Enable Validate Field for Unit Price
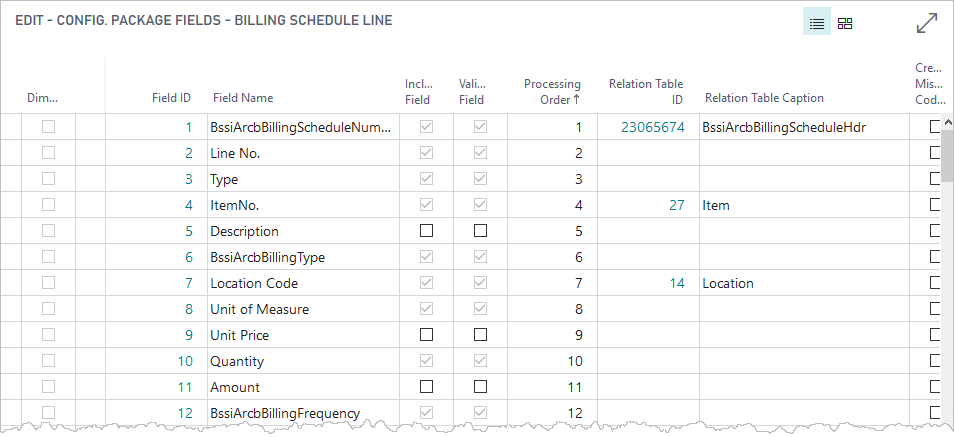The height and width of the screenshot is (437, 955). tap(480, 335)
